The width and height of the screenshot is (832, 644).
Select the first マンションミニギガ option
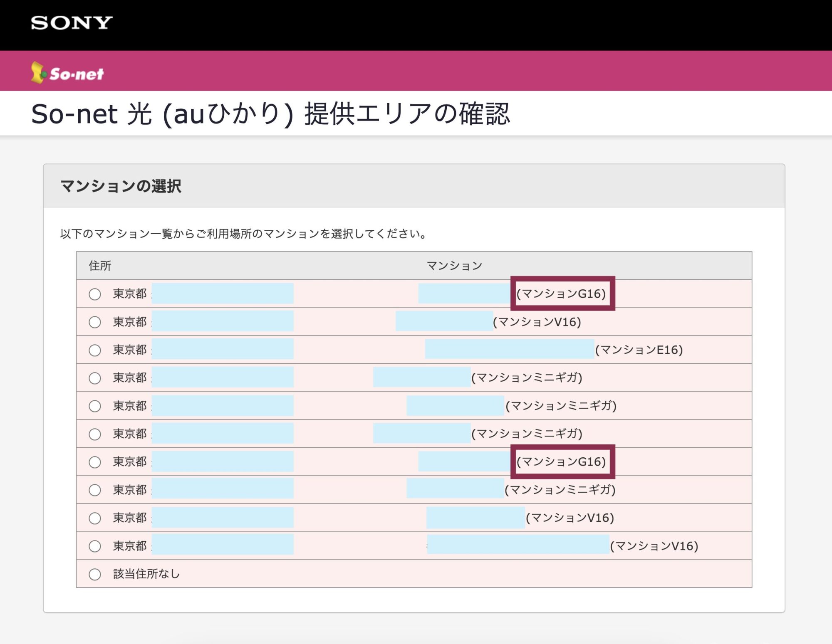point(95,378)
